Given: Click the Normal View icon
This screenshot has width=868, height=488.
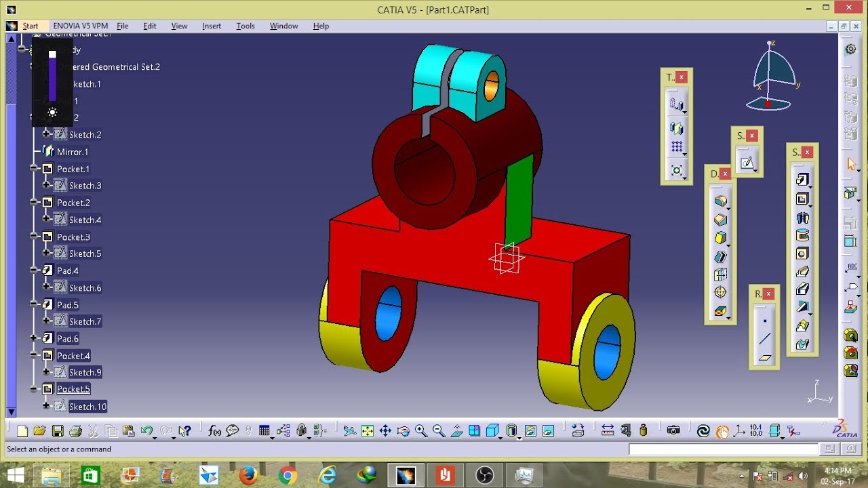Looking at the screenshot, I should [x=457, y=430].
